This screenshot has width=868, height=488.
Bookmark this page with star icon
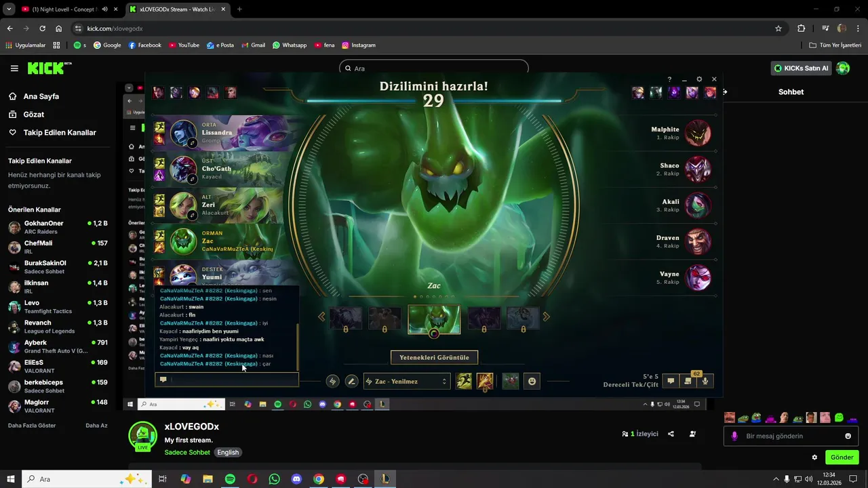778,28
